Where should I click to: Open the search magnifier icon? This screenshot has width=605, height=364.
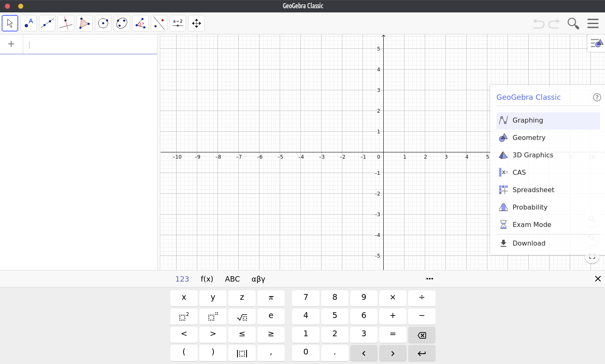click(573, 24)
